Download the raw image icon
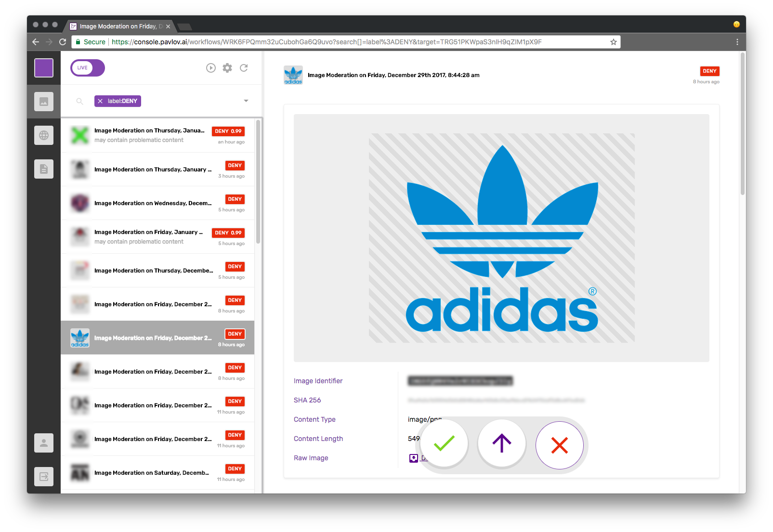 (x=414, y=458)
